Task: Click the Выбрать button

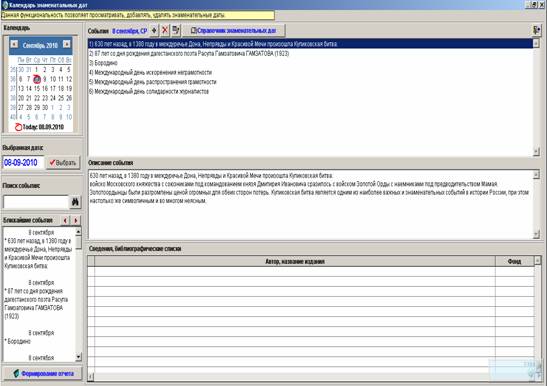Action: pyautogui.click(x=63, y=163)
